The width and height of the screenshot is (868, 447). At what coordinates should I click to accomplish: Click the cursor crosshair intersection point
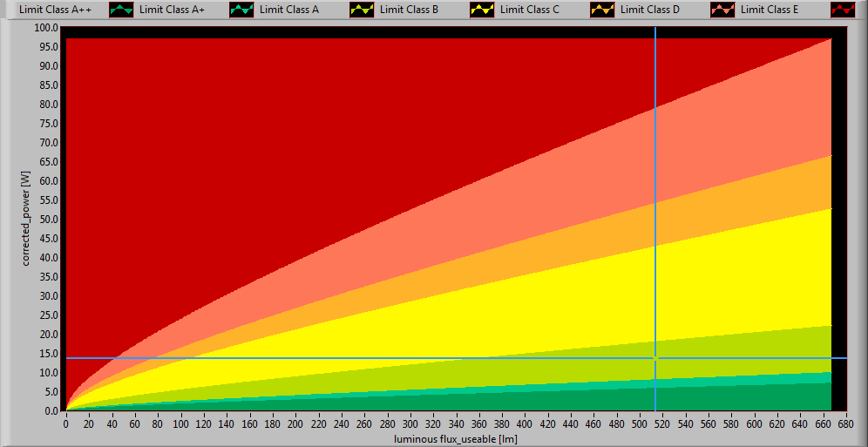[655, 358]
